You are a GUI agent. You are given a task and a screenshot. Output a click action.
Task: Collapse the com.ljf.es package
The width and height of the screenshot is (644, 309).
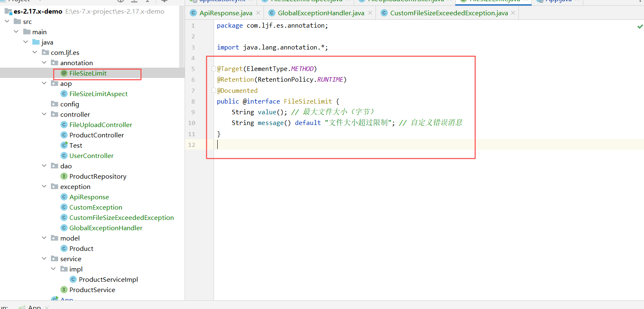[35, 52]
